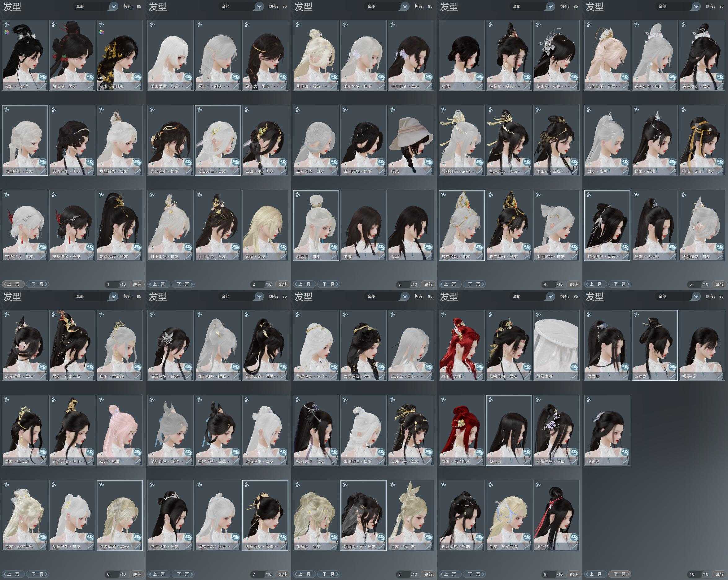Viewport: 728px width, 580px height.
Task: Click pencil edit icon on 冷香遥 card
Action: (x=626, y=461)
